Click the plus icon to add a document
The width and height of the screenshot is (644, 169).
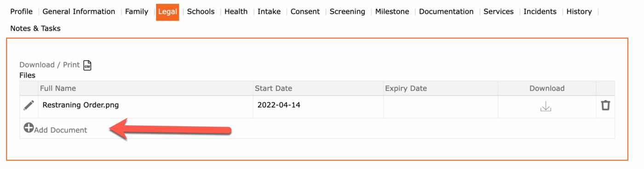(29, 128)
